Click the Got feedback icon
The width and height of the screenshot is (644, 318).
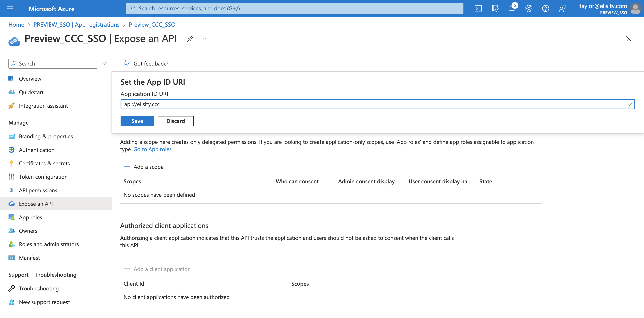pos(127,63)
